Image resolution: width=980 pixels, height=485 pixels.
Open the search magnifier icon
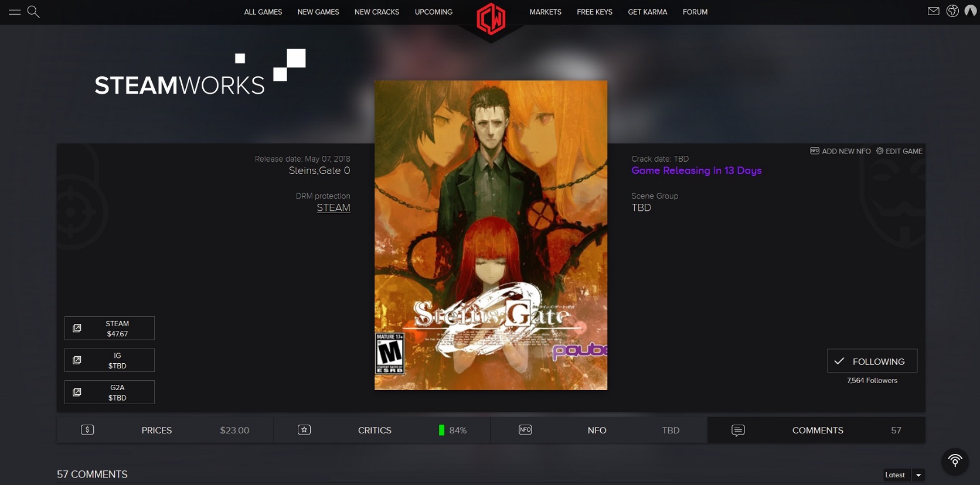click(x=33, y=12)
